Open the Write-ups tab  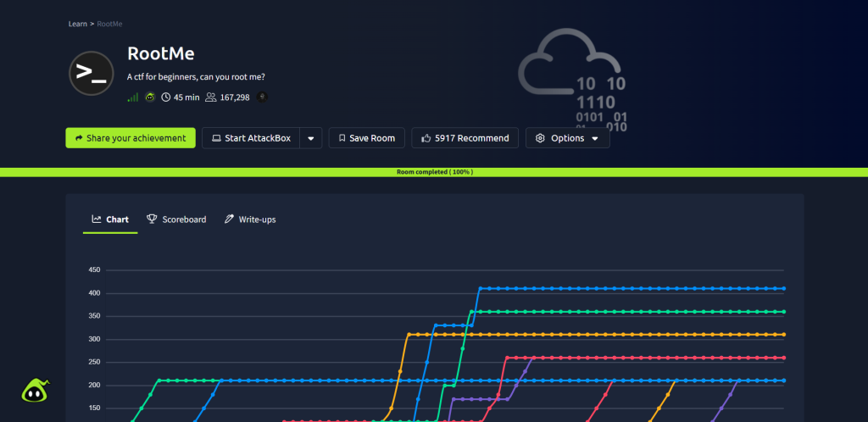point(250,219)
